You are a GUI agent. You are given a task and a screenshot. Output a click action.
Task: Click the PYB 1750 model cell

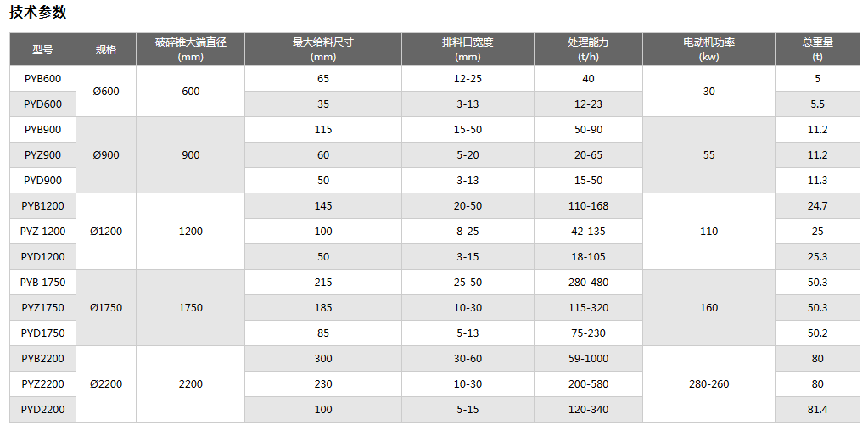pyautogui.click(x=42, y=282)
